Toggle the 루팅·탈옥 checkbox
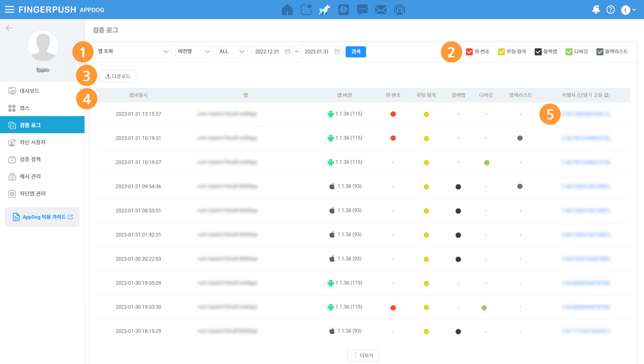The width and height of the screenshot is (644, 364). [x=501, y=52]
